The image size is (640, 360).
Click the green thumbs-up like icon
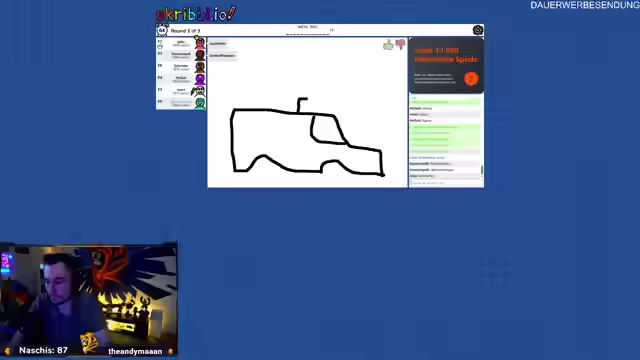click(388, 44)
